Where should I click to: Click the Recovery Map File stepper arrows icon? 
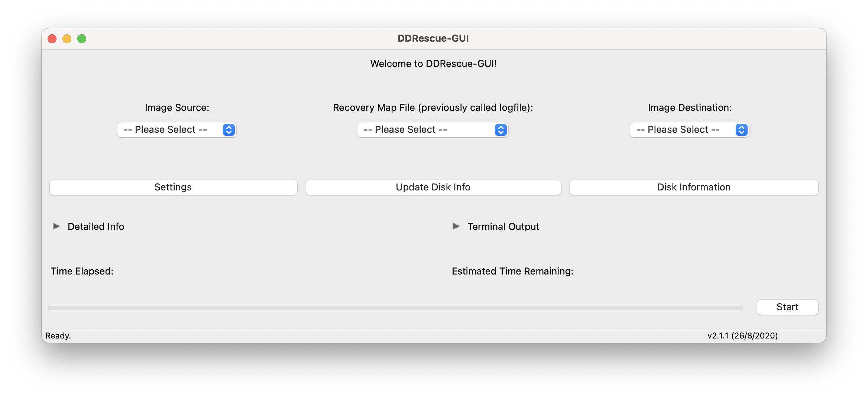[x=501, y=130]
